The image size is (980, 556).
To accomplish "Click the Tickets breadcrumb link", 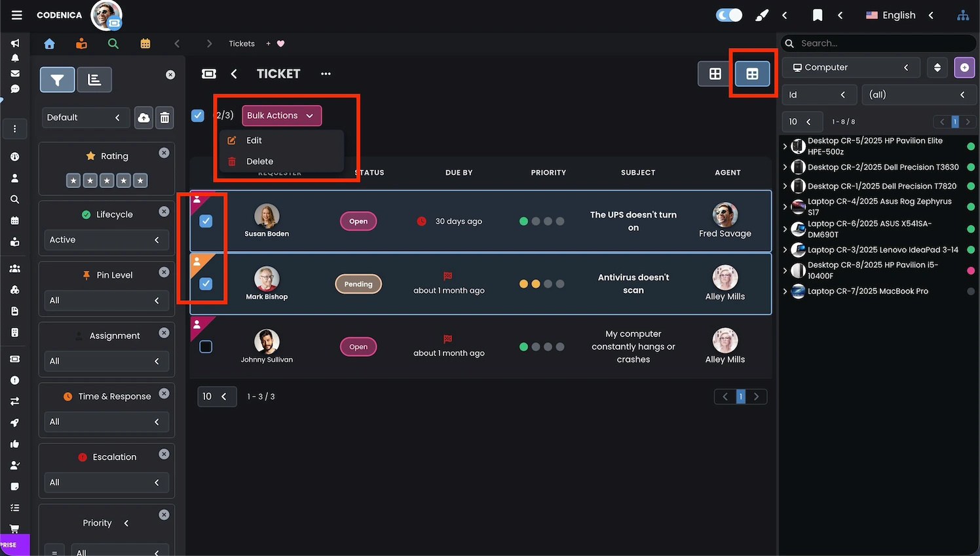I will [x=242, y=44].
